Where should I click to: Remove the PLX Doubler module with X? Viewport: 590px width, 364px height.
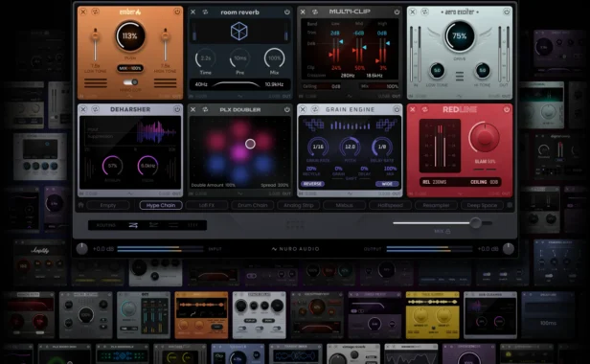pyautogui.click(x=193, y=109)
